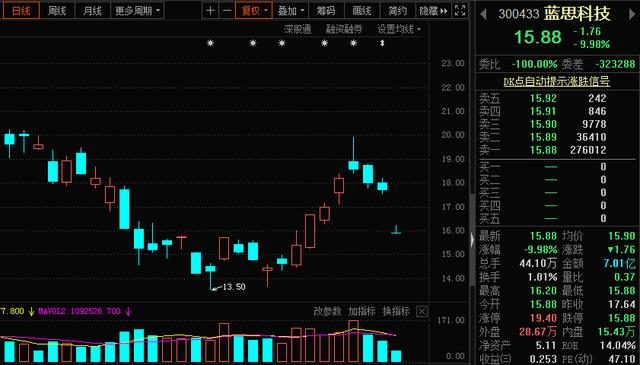Select the 买五 bid row
Viewport: 640px width, 365px height.
[558, 218]
